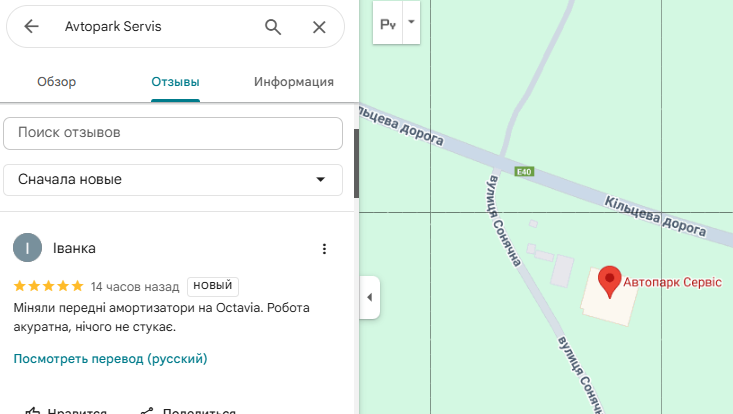The image size is (733, 414).
Task: Select the Отзывы tab
Action: coord(175,82)
